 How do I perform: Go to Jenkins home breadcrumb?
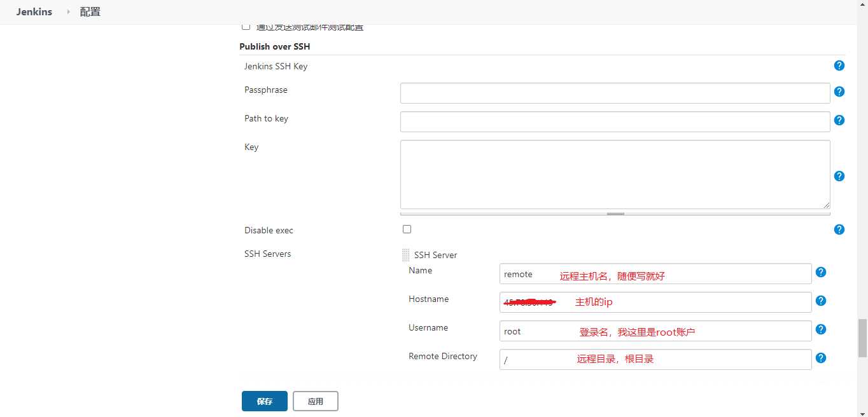click(x=34, y=11)
